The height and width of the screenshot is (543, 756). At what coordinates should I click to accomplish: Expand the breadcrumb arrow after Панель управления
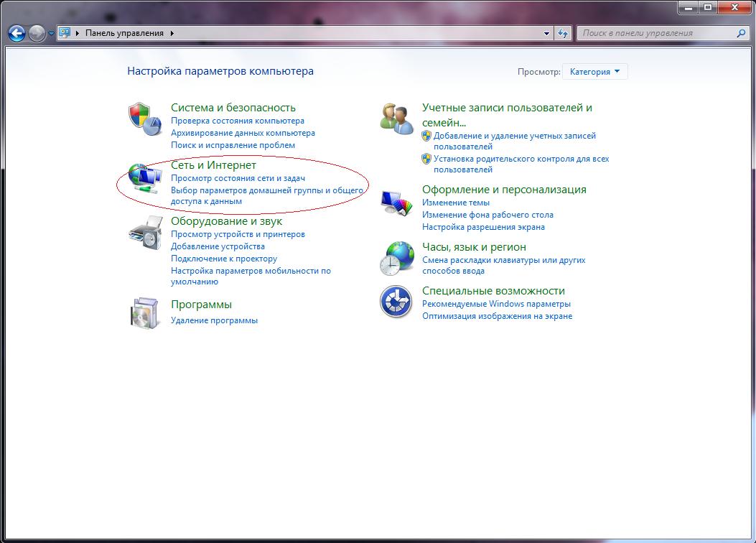coord(172,33)
